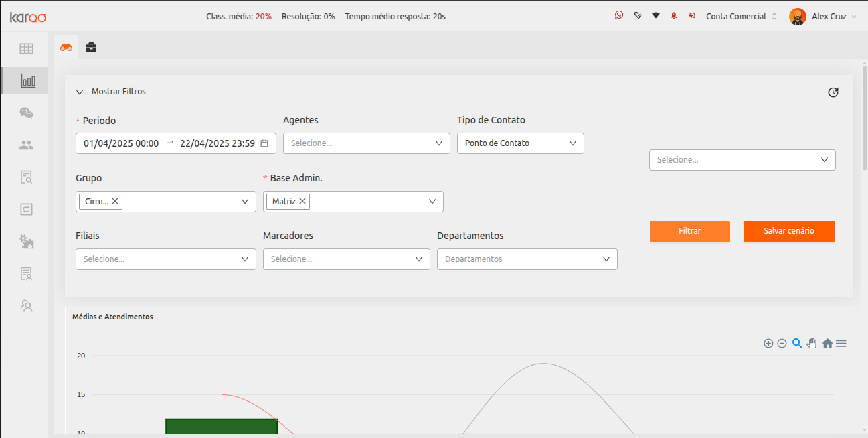Switch to the briefcase tab
Viewport: 868px width, 438px height.
91,47
